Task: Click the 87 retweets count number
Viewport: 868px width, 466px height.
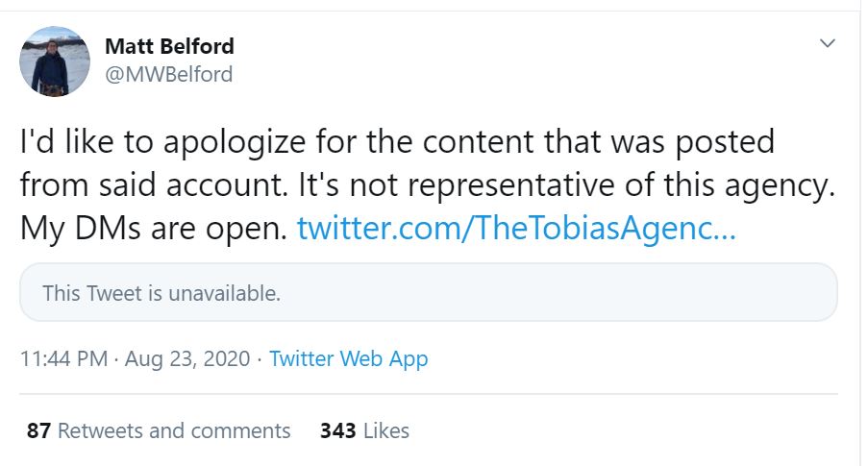Action: pyautogui.click(x=38, y=430)
